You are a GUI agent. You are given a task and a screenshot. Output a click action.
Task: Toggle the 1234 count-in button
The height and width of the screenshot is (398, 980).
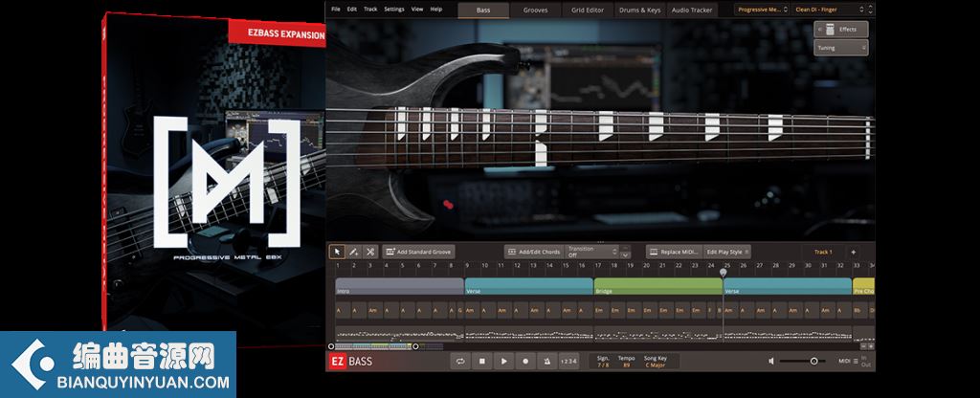(568, 361)
